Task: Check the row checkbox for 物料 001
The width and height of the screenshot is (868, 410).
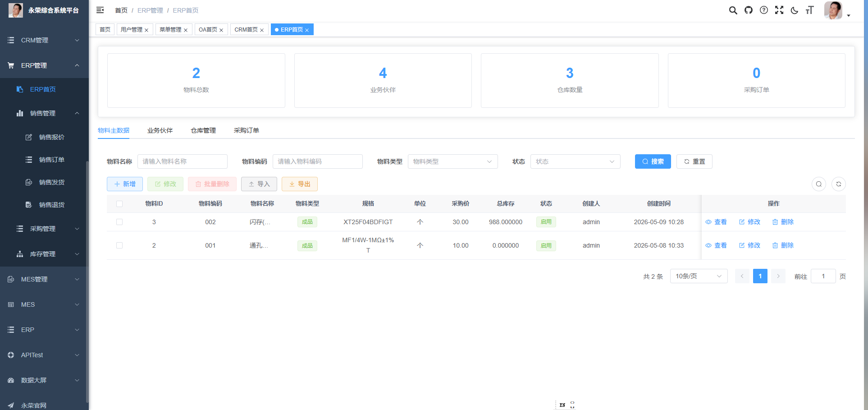Action: point(119,245)
